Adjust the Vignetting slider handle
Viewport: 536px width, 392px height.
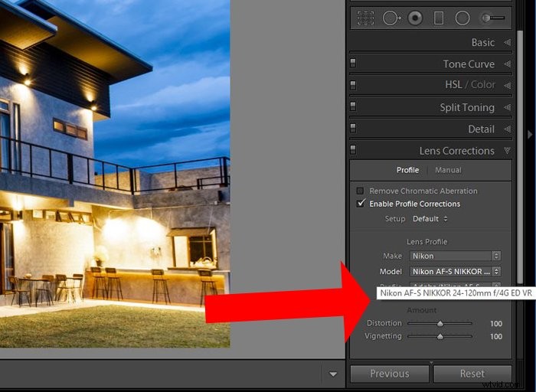point(440,336)
